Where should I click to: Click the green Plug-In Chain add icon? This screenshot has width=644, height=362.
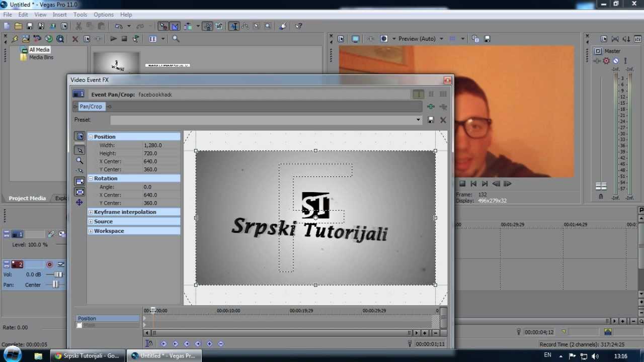click(x=431, y=107)
